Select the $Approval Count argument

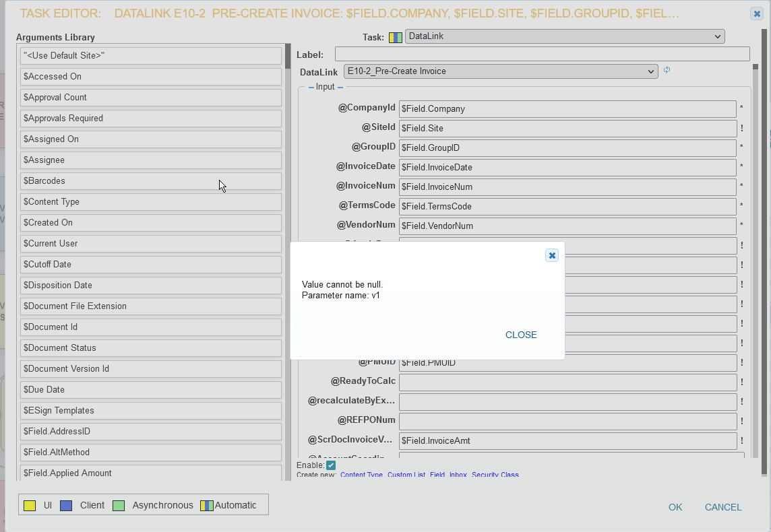[x=151, y=98]
